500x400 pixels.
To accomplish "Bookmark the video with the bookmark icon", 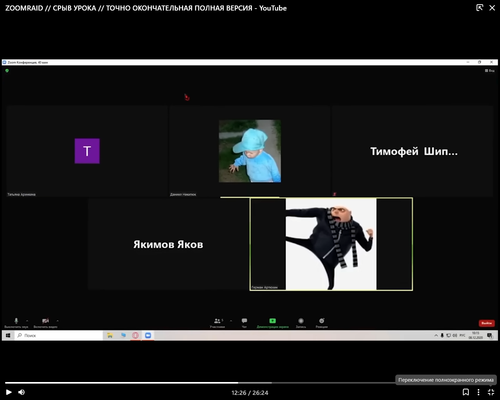I will 466,392.
